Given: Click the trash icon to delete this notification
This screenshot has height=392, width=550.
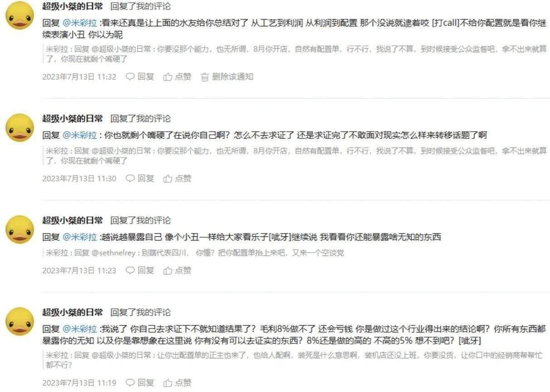Looking at the screenshot, I should tap(205, 77).
